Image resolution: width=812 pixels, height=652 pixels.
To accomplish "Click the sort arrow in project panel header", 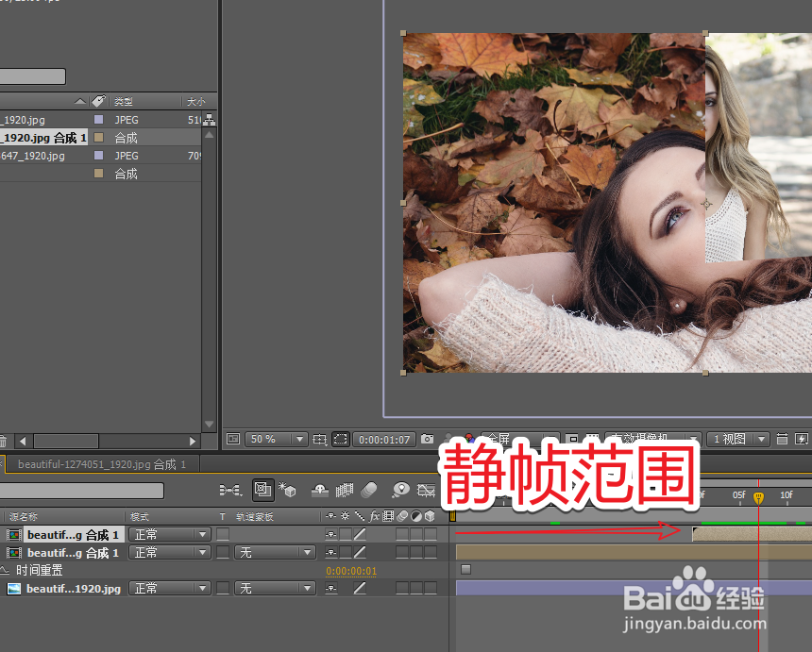I will click(x=80, y=101).
